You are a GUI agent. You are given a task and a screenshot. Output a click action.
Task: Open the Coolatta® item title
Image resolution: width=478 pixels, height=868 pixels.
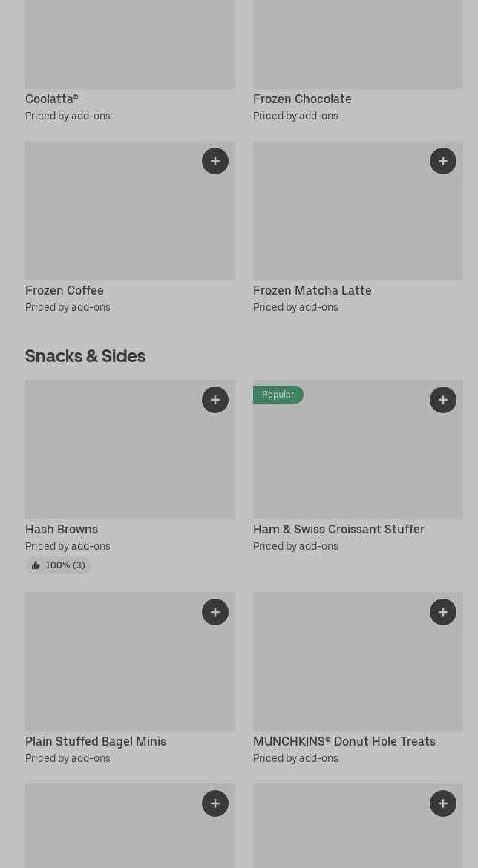pos(52,99)
